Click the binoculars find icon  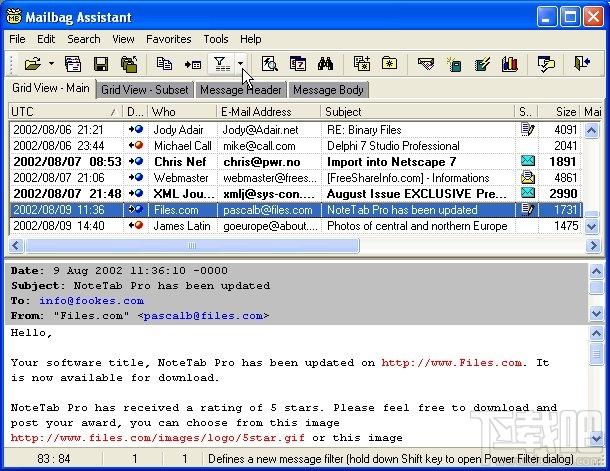325,63
